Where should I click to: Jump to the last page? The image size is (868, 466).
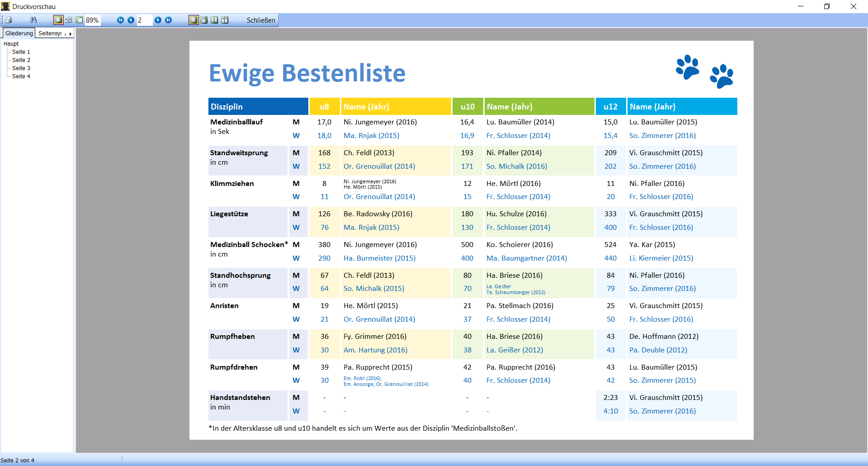(168, 20)
